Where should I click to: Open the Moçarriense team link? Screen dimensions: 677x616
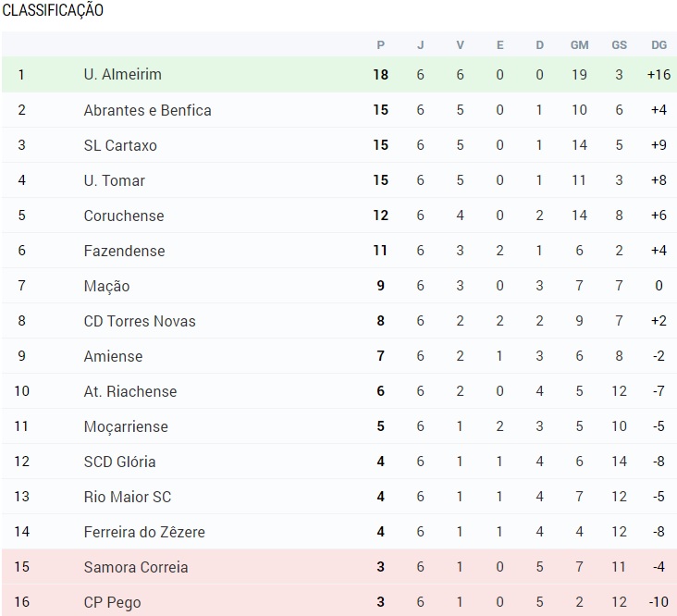click(x=126, y=426)
